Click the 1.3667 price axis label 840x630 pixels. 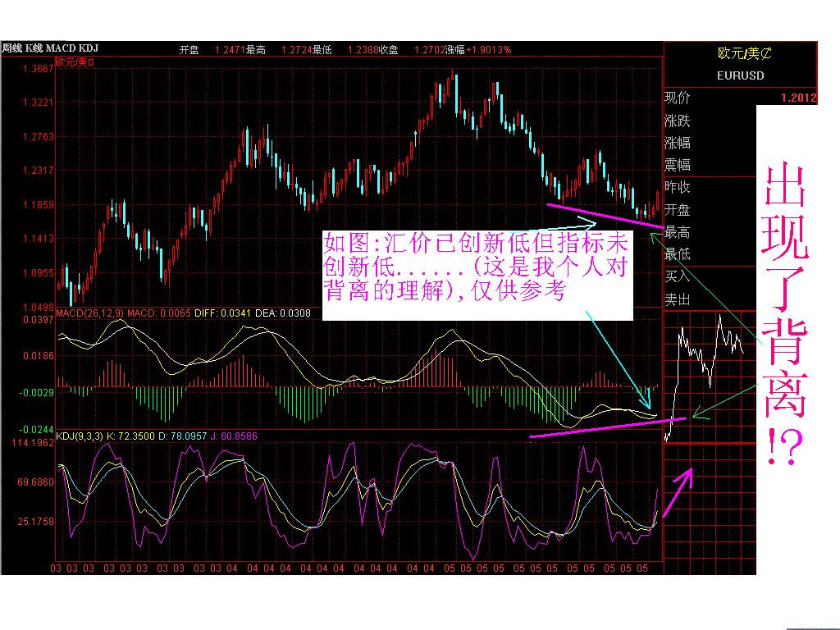click(38, 69)
